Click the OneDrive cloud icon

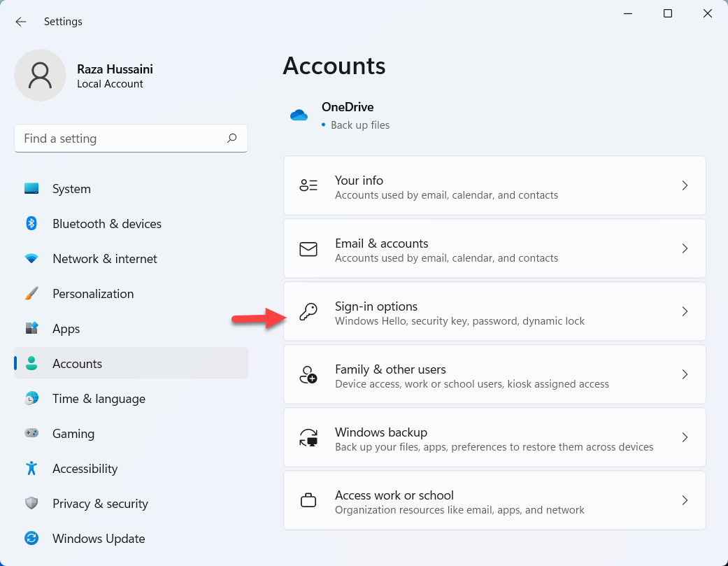pos(299,115)
